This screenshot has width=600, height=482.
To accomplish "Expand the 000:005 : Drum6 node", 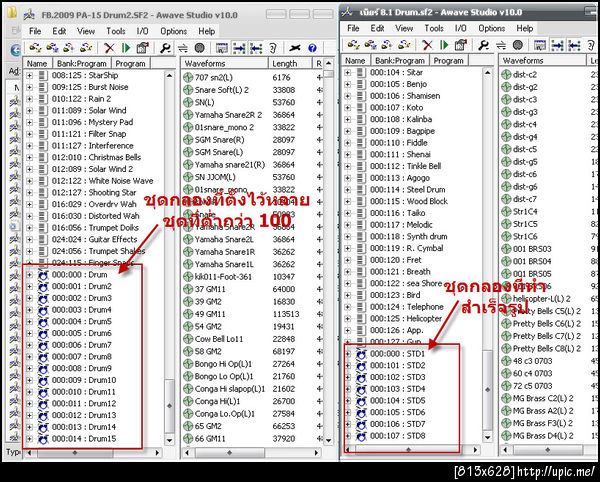I will [29, 333].
